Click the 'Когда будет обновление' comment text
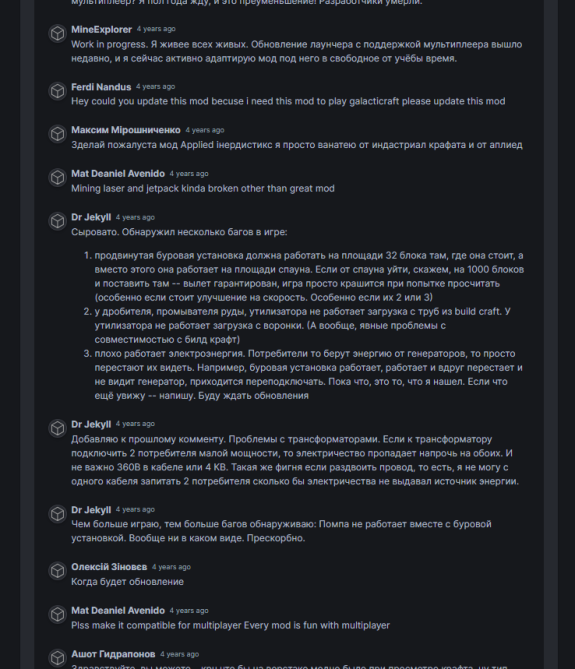 click(128, 582)
